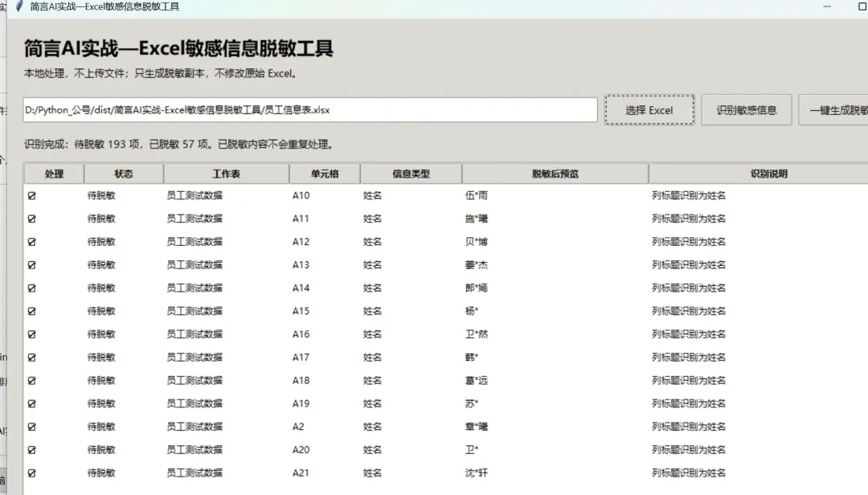Click the preview value 杨*
The image size is (868, 495).
pyautogui.click(x=472, y=311)
